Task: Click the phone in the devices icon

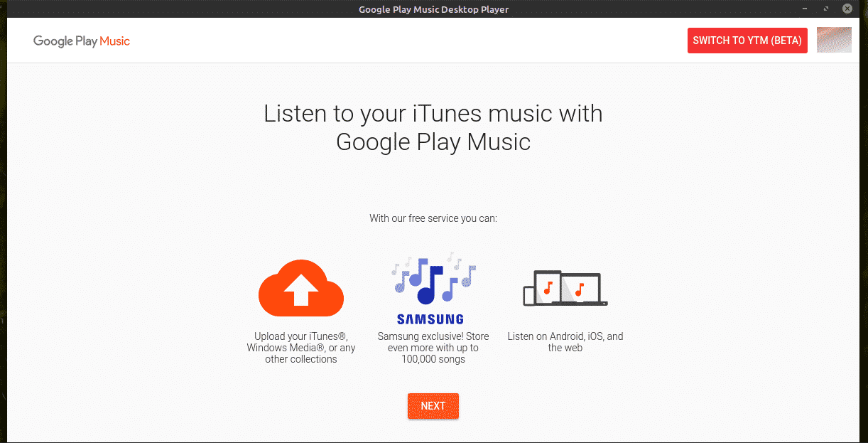Action: 528,294
